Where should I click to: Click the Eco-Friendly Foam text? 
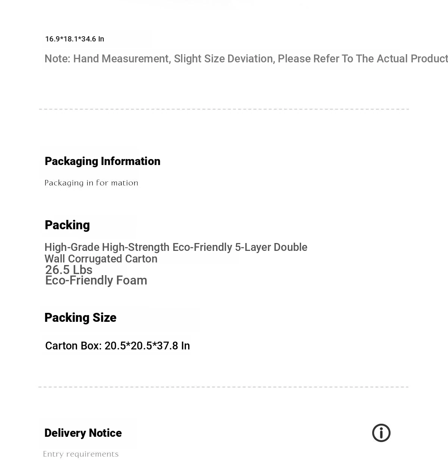pyautogui.click(x=96, y=281)
